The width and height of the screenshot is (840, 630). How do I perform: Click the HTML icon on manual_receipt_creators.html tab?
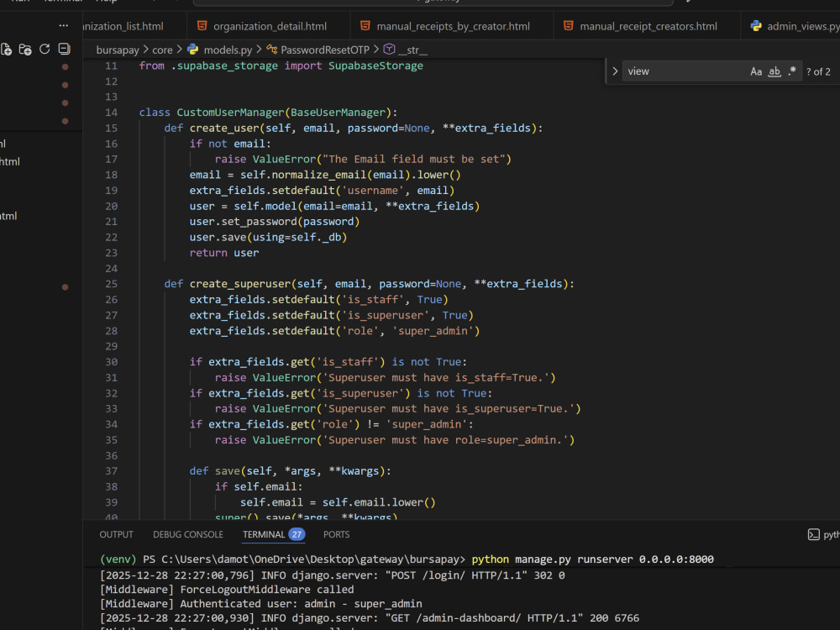click(x=569, y=26)
